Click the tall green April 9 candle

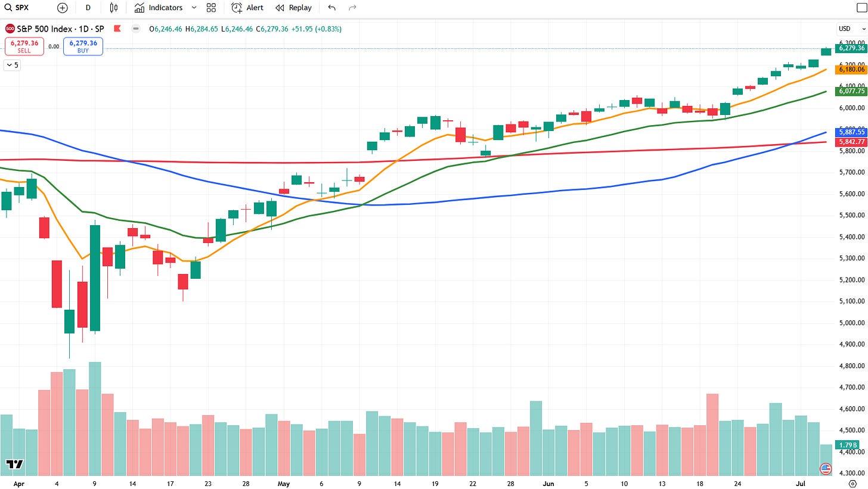coord(95,278)
